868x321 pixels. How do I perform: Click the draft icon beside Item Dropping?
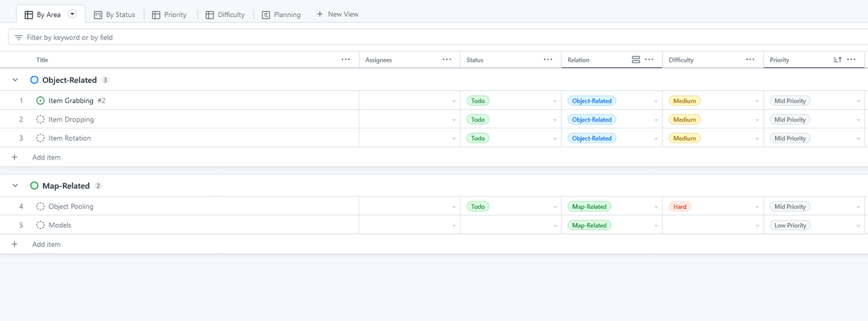click(41, 119)
